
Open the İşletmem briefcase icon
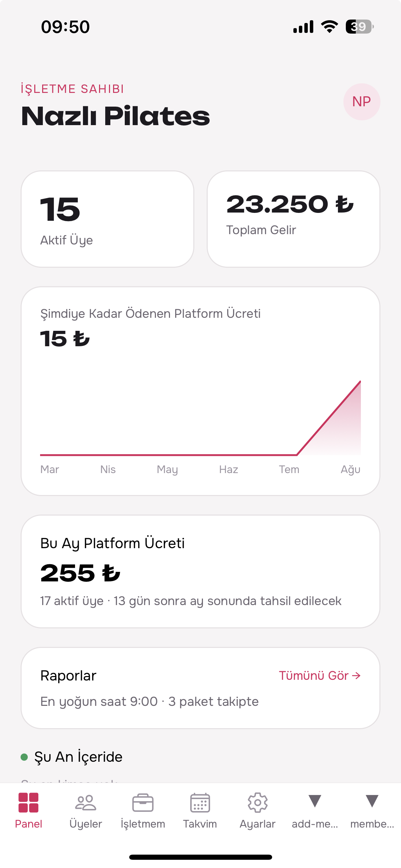(x=143, y=803)
